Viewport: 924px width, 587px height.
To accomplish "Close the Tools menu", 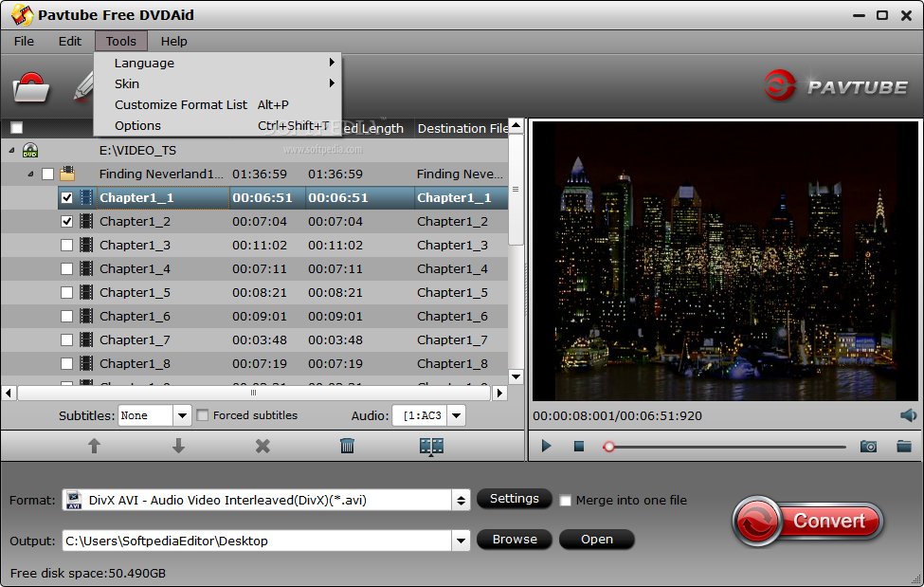I will point(120,42).
